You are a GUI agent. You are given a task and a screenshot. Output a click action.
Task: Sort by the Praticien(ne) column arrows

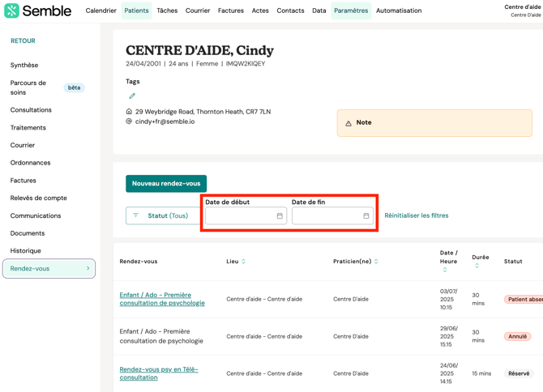click(376, 262)
